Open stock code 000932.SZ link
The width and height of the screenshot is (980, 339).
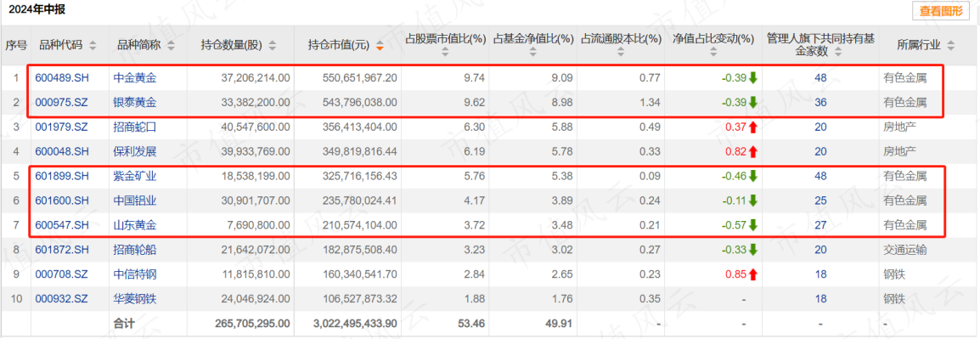pyautogui.click(x=62, y=299)
